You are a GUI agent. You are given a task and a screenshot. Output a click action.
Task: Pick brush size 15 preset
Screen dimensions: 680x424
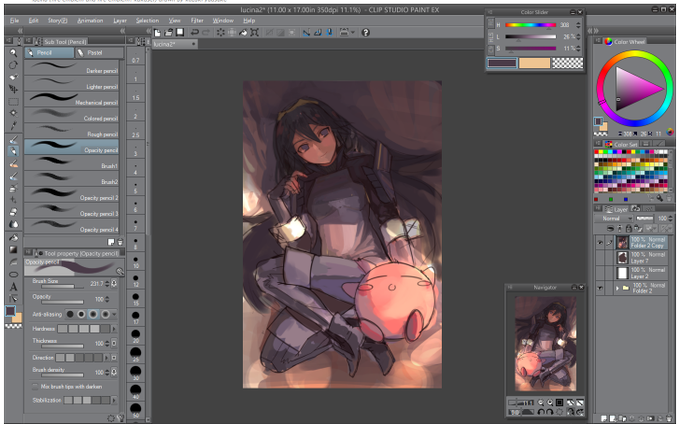click(x=136, y=299)
